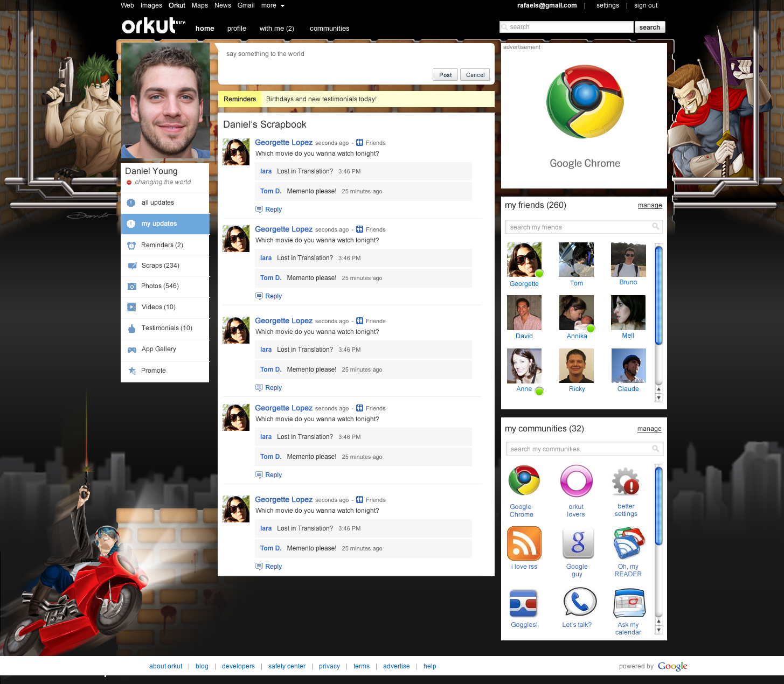Go to the home tab
Screen dimensions: 784x684
(205, 29)
